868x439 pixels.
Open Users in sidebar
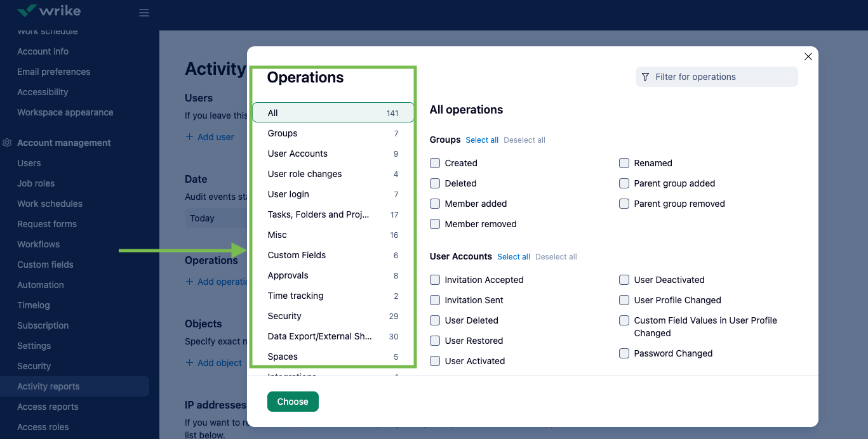coord(29,163)
